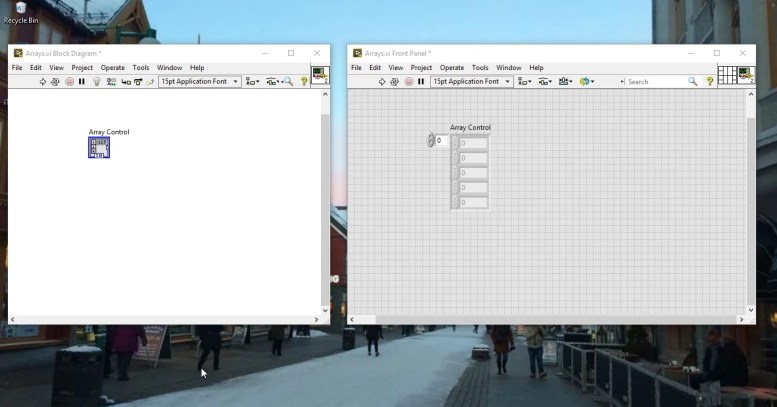
Task: Open font dropdown in Block Diagram toolbar
Action: pos(199,81)
